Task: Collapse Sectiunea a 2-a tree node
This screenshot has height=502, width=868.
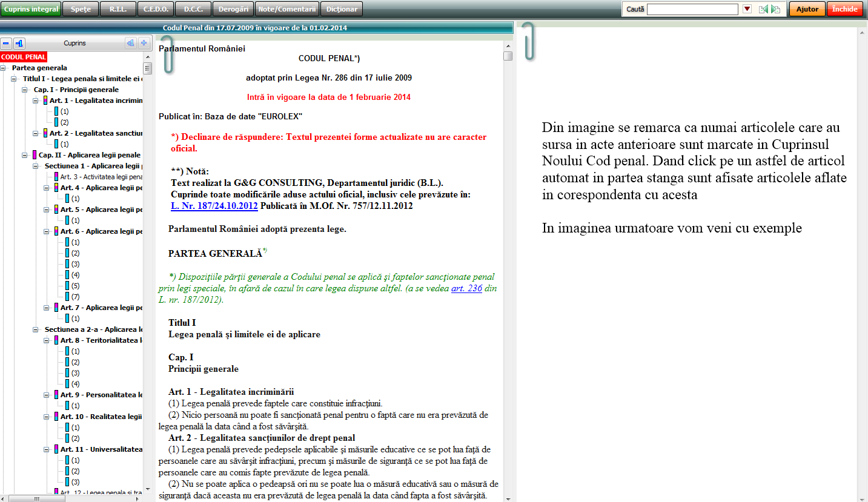Action: [36, 329]
